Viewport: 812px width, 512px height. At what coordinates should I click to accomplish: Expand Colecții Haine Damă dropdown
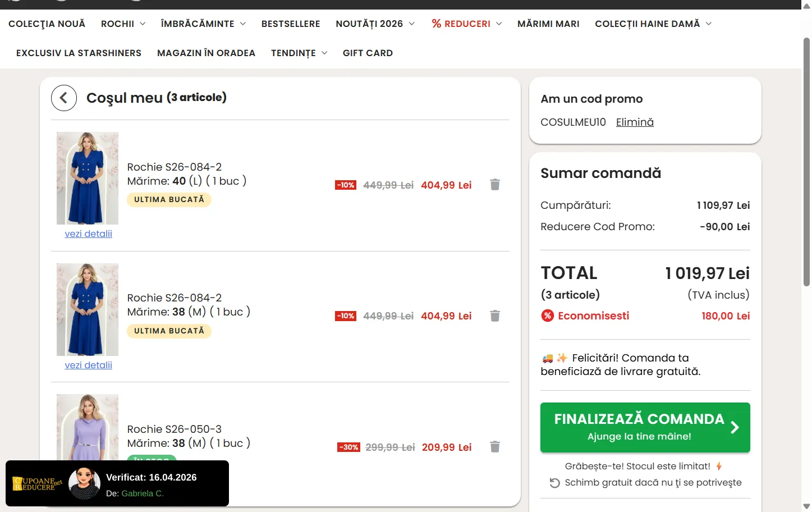pos(653,24)
